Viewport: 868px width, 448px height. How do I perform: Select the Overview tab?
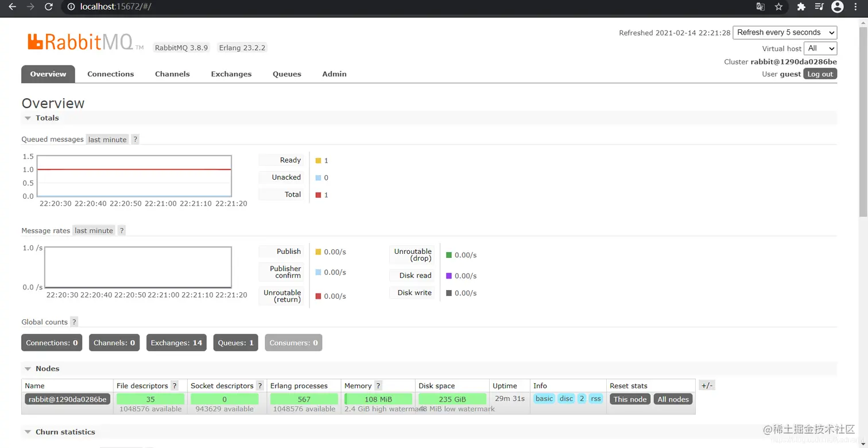point(48,74)
